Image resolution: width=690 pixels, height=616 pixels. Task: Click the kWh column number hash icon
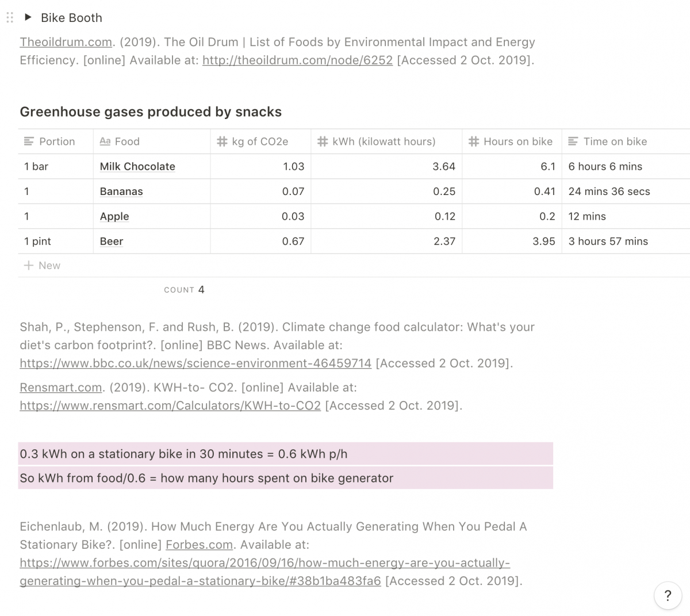pos(323,141)
